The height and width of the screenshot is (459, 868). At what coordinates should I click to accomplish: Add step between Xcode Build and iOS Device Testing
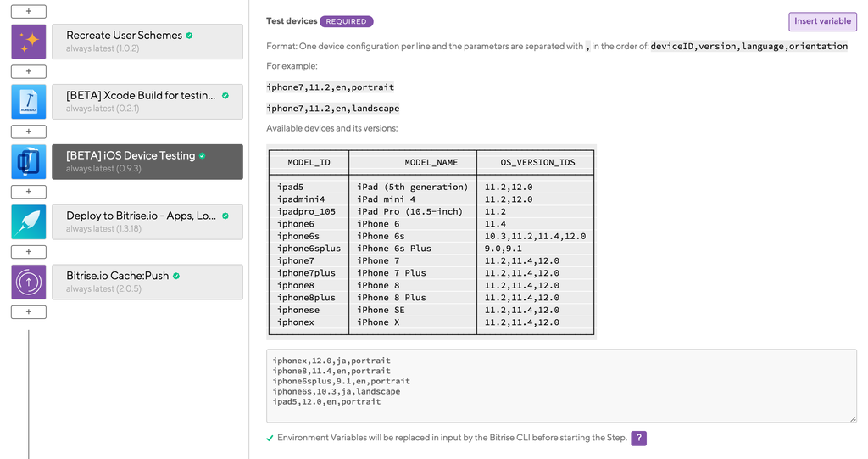tap(29, 132)
